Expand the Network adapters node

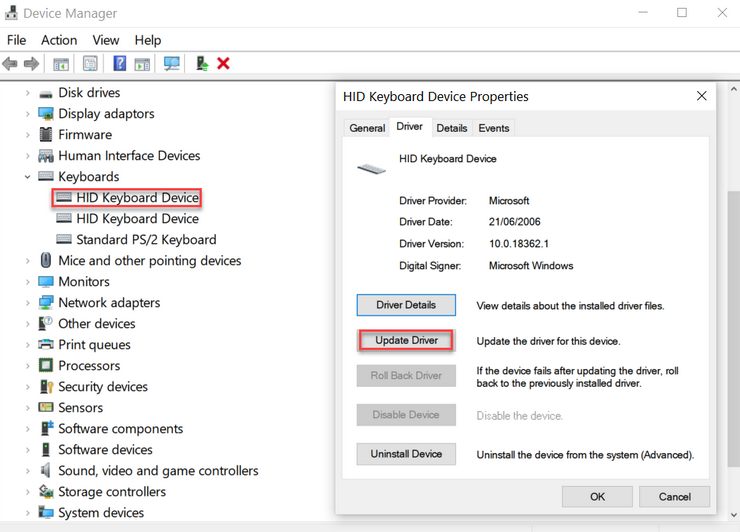(x=27, y=303)
